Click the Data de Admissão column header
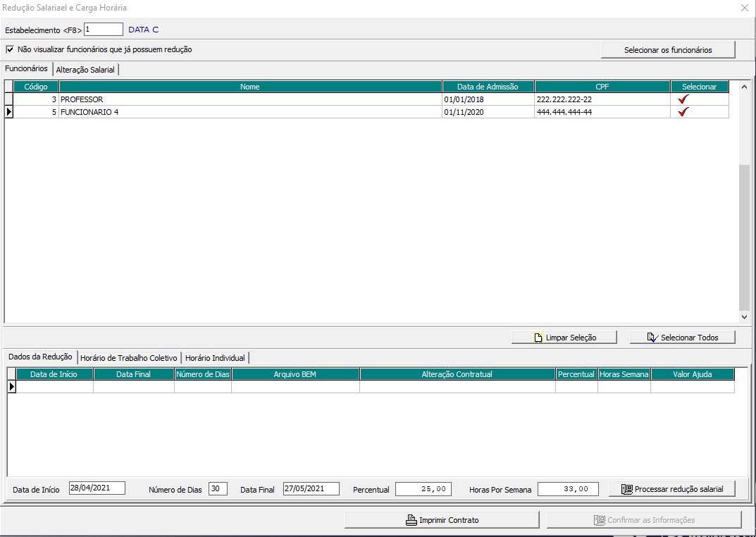 click(x=488, y=87)
